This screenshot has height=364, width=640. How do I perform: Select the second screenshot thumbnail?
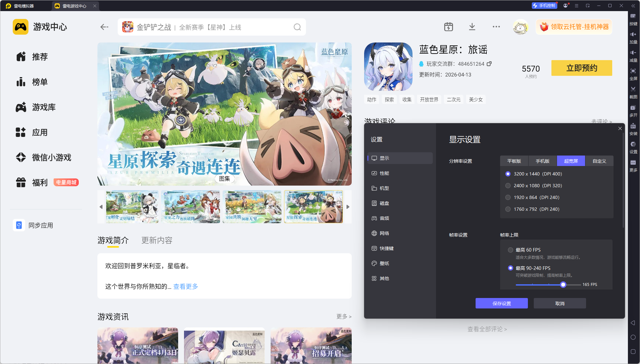click(x=191, y=207)
